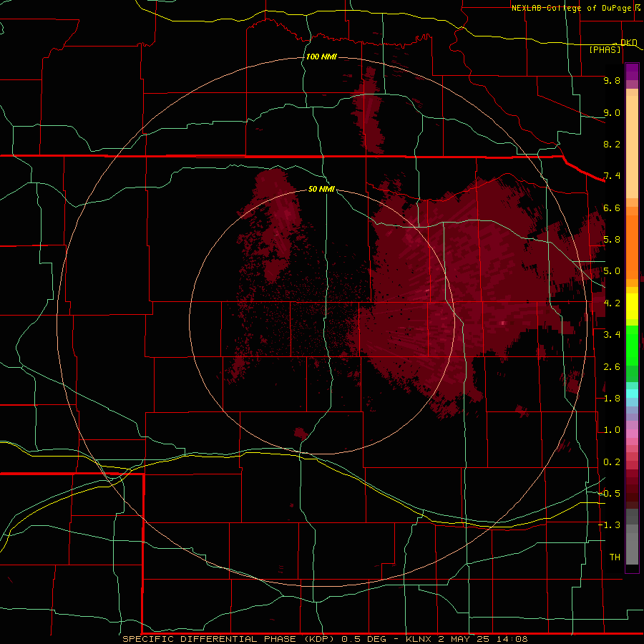Click the 1.8 legend value
The image size is (644, 644).
(612, 399)
